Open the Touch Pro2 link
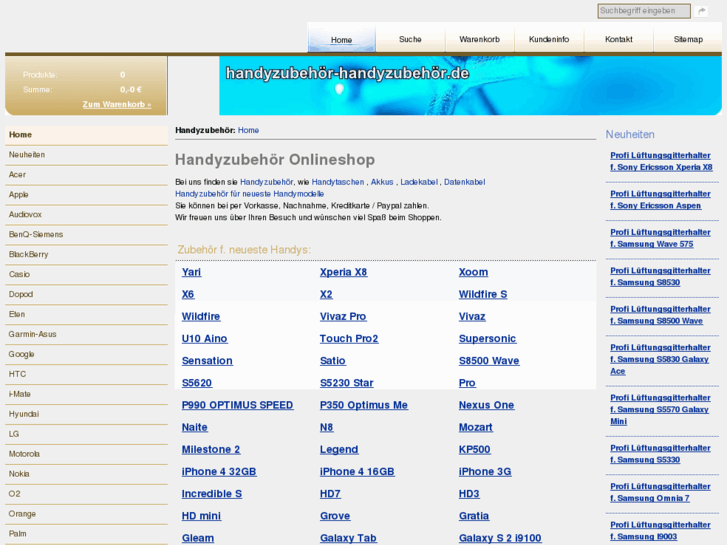 point(349,339)
